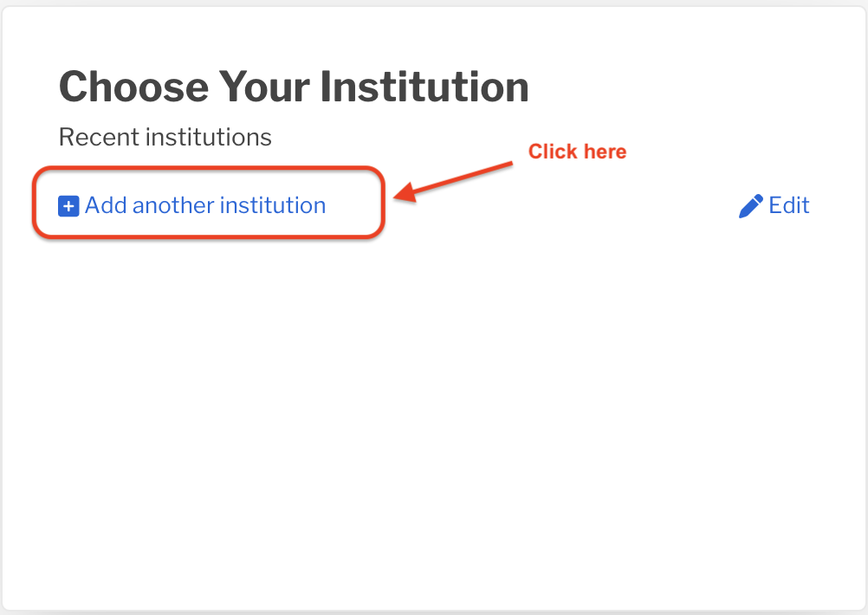Click the word Choose in the title
This screenshot has width=868, height=615.
pyautogui.click(x=134, y=87)
